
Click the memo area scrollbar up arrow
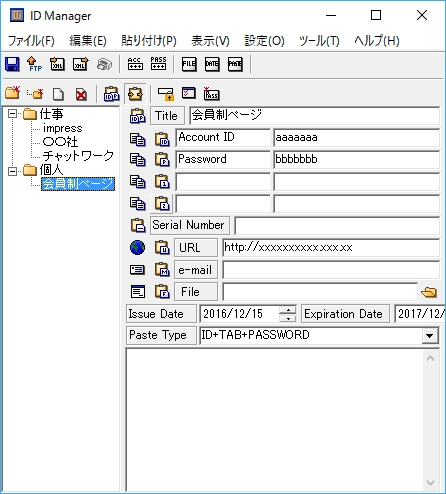click(x=431, y=358)
